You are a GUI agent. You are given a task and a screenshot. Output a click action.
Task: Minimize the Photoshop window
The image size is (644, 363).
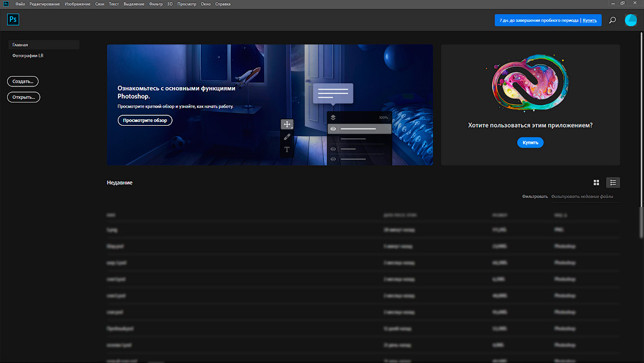pos(613,3)
